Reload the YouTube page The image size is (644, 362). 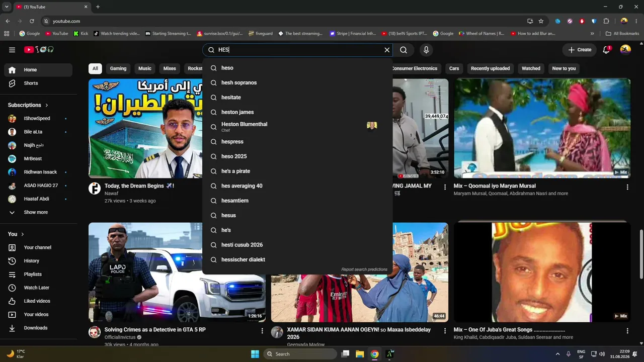[32, 21]
